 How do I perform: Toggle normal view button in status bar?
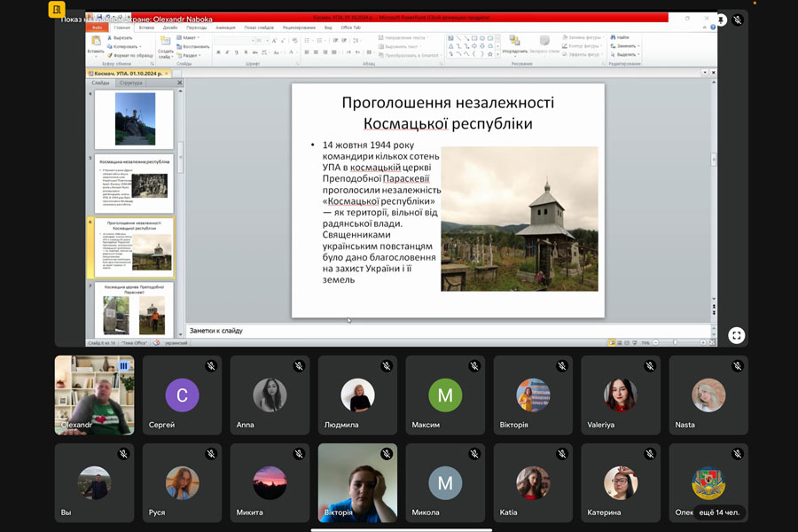pyautogui.click(x=613, y=342)
